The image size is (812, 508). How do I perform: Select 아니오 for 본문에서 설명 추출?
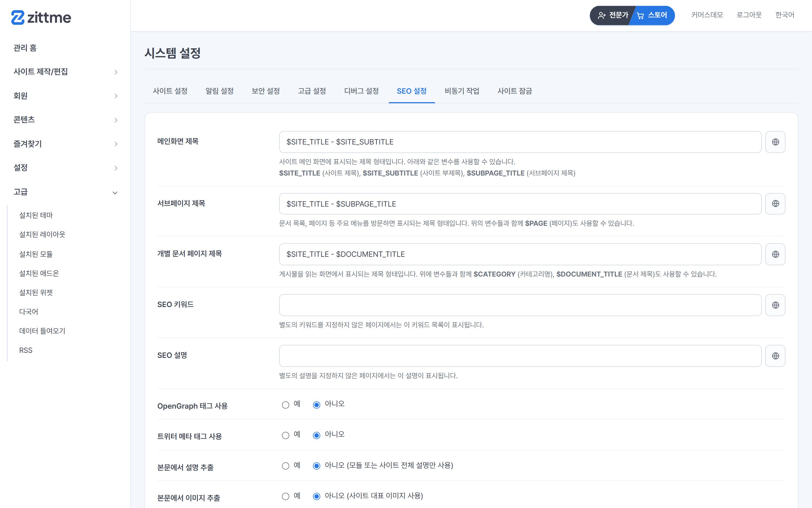click(316, 466)
